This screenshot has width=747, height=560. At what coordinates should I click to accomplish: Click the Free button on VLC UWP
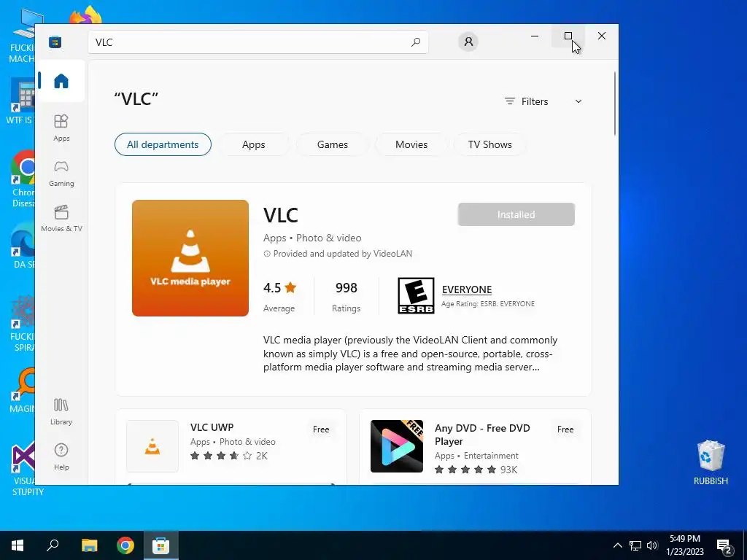(321, 429)
